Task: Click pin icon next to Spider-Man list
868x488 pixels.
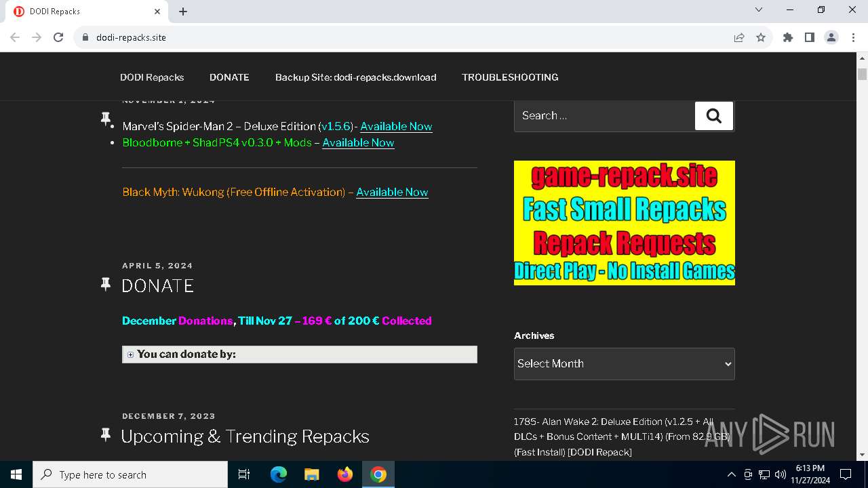Action: coord(106,119)
